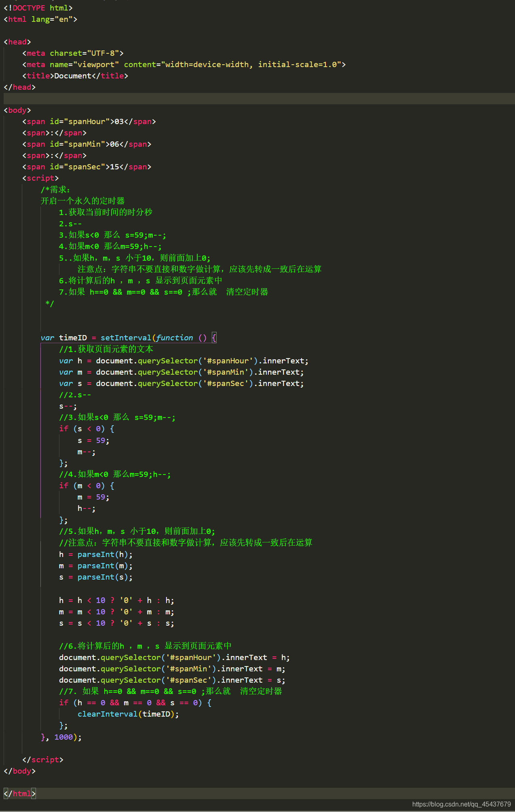Click the 'if (h == 0 && m == 0' line
515x812 pixels.
[x=135, y=703]
